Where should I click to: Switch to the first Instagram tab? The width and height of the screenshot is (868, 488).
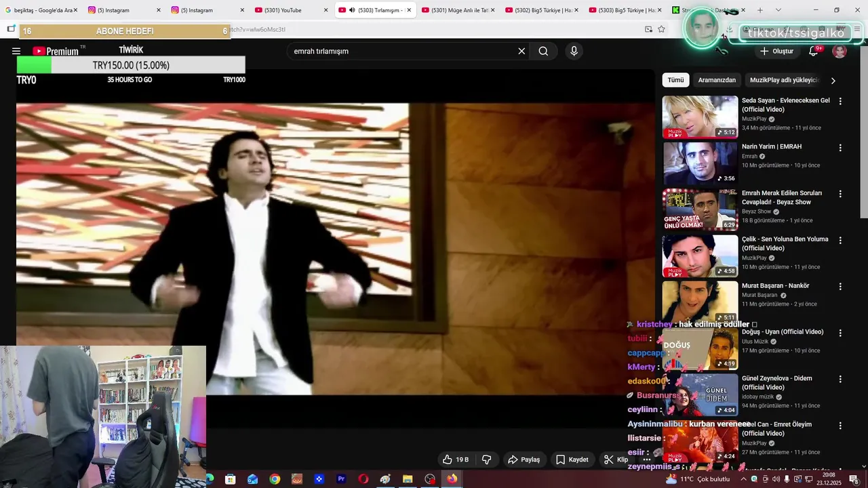123,10
